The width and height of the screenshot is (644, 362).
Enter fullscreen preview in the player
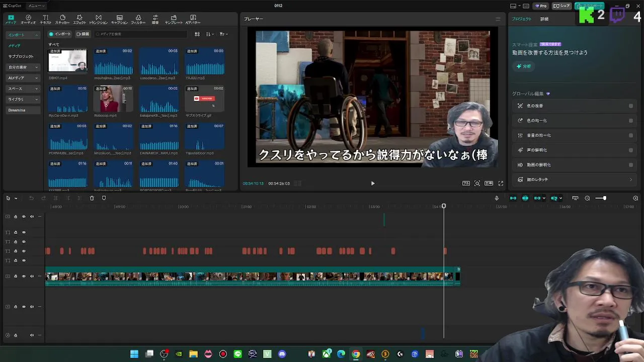[501, 184]
